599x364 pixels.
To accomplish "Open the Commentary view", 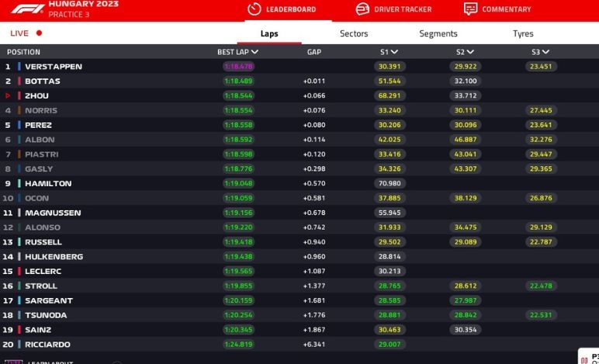I will 506,9.
